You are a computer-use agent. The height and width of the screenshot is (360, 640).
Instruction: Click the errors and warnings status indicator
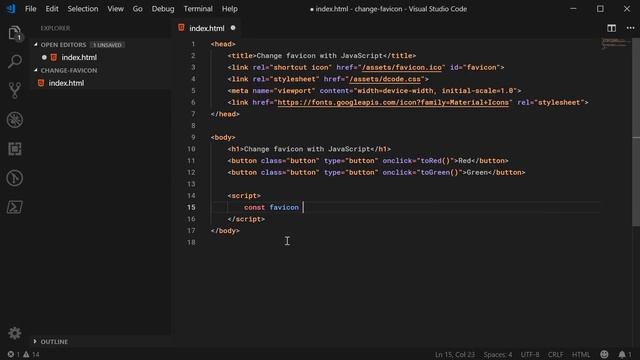coord(23,354)
